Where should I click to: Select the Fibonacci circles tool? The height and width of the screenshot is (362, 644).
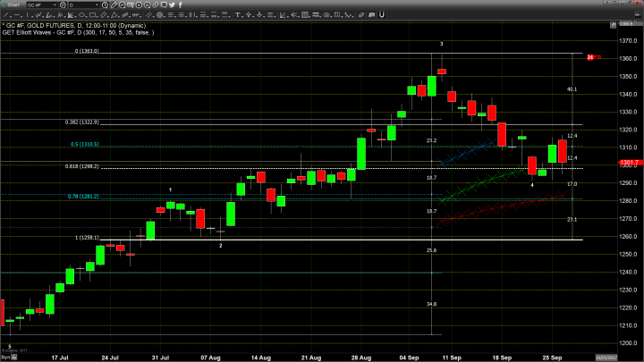(160, 15)
